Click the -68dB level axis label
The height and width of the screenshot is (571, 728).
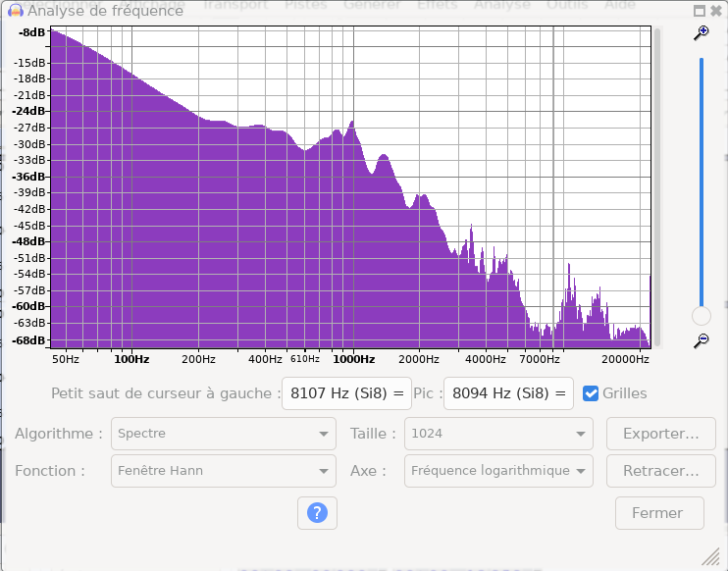point(28,340)
